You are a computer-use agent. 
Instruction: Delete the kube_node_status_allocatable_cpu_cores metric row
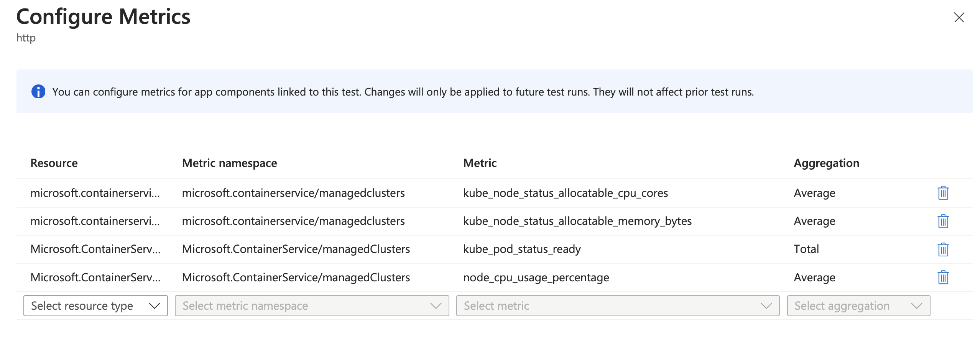point(943,193)
